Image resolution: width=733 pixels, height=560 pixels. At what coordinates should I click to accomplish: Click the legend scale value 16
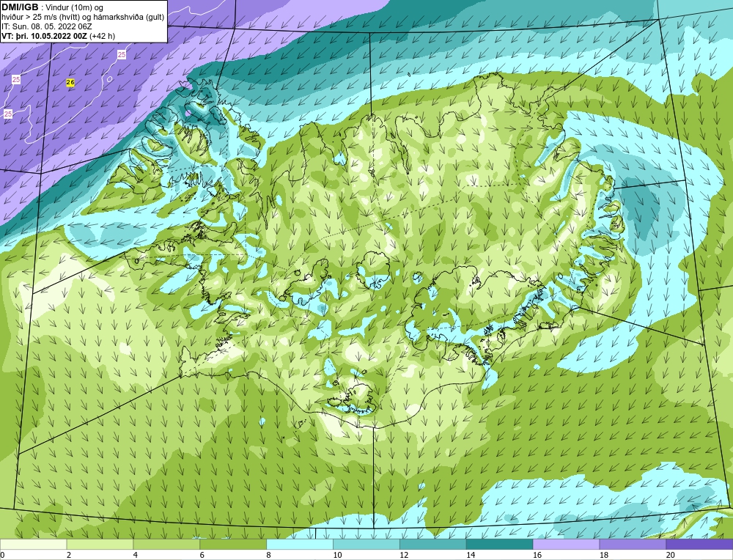point(537,555)
